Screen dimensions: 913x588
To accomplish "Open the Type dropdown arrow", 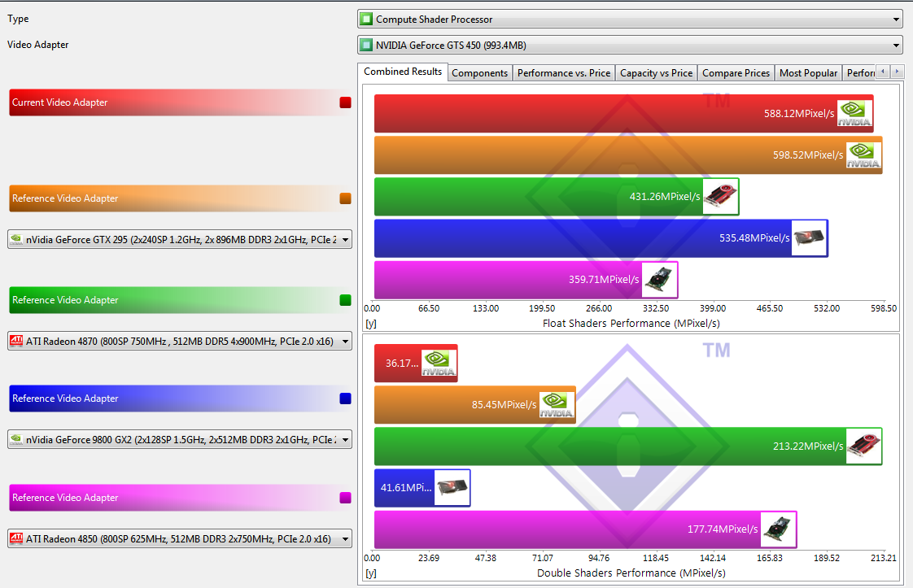I will point(896,20).
